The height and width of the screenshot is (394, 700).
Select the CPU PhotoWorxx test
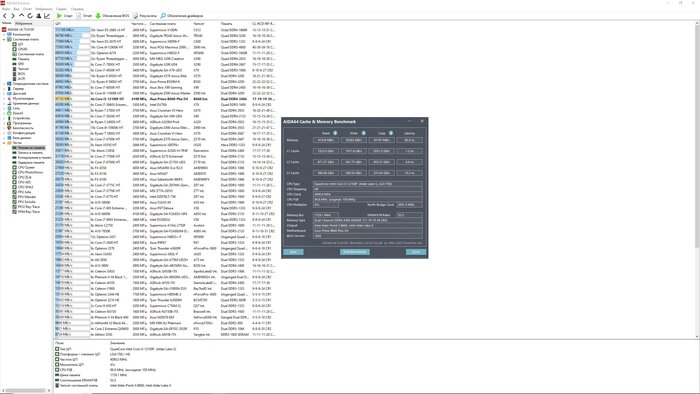30,172
